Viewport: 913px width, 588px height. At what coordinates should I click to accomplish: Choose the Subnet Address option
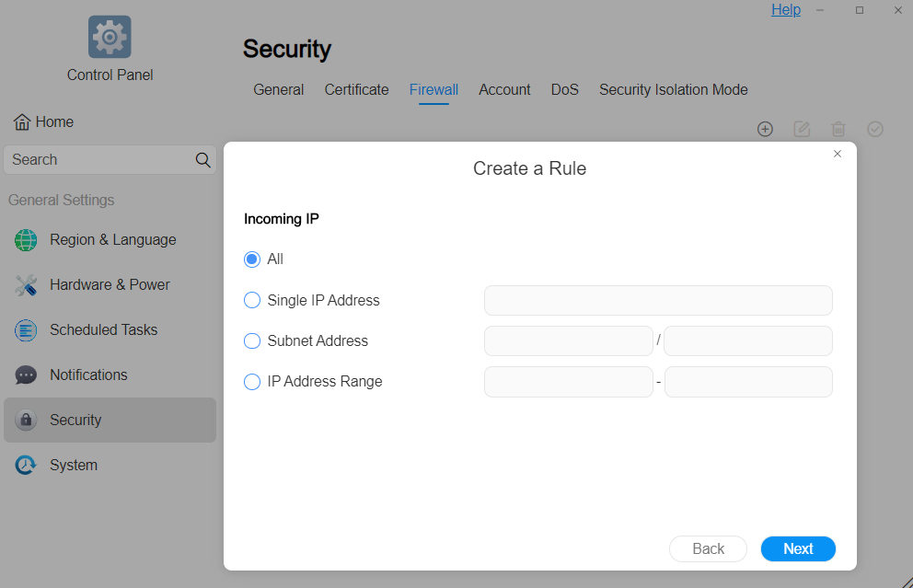(252, 340)
